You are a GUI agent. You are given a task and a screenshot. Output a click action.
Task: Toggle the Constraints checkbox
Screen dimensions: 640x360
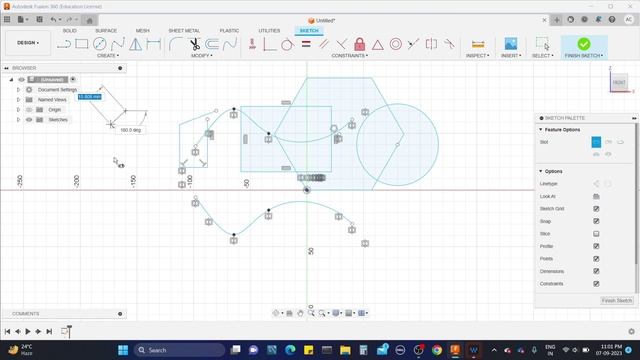click(596, 284)
